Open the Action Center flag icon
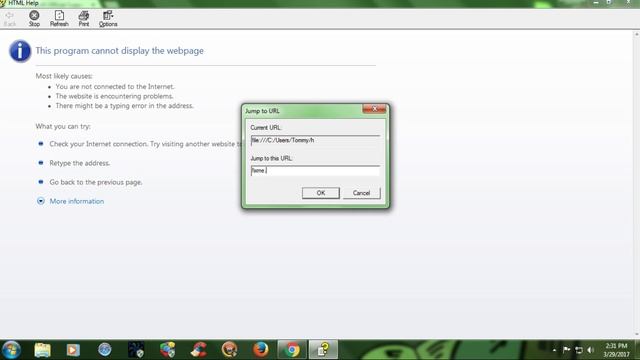 tap(567, 350)
